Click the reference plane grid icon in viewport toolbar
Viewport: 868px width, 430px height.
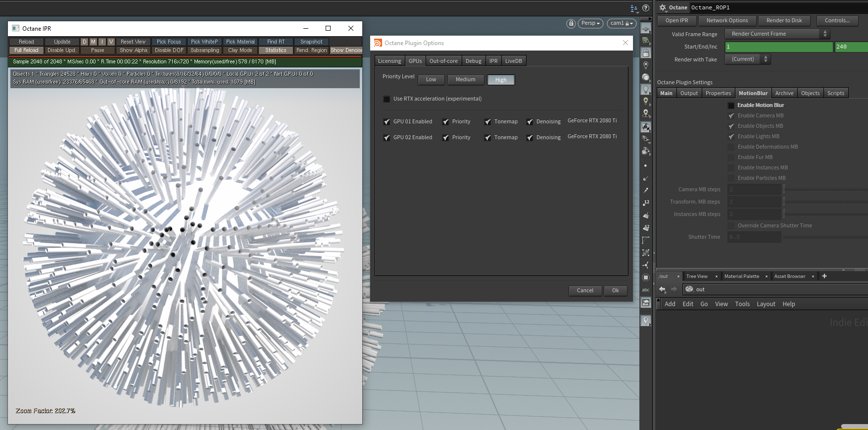pyautogui.click(x=646, y=29)
